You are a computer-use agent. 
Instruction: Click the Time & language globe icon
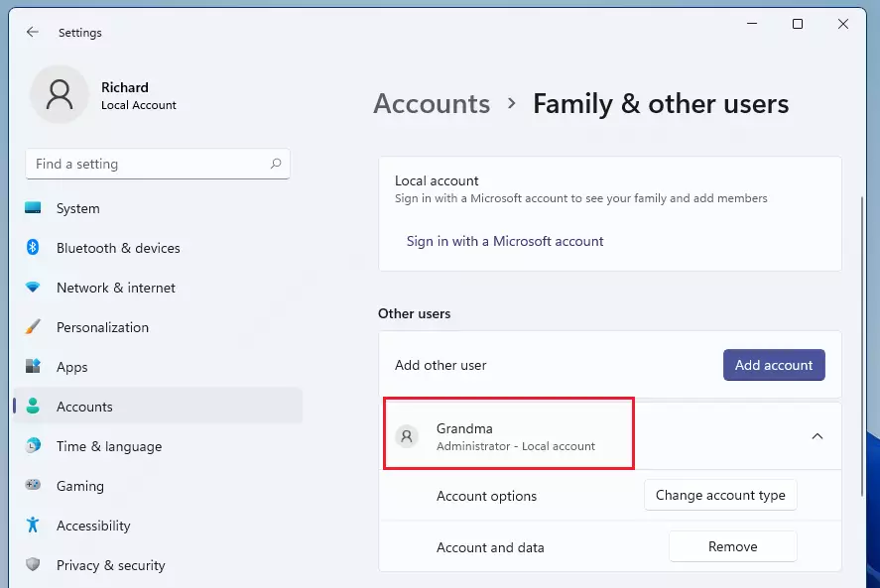(x=33, y=445)
